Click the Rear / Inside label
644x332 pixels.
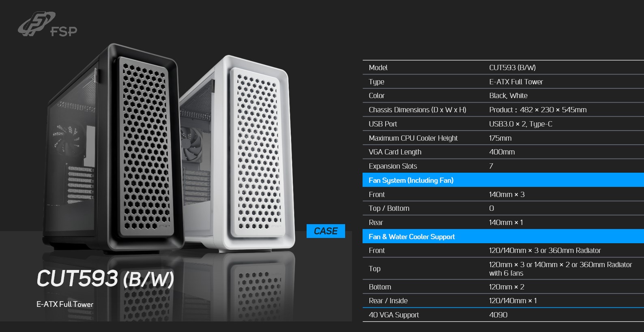pyautogui.click(x=388, y=301)
